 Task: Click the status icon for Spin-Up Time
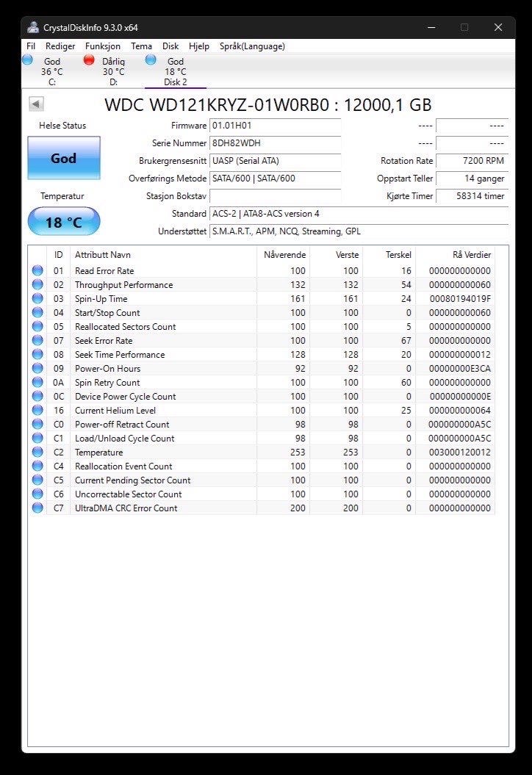37,298
